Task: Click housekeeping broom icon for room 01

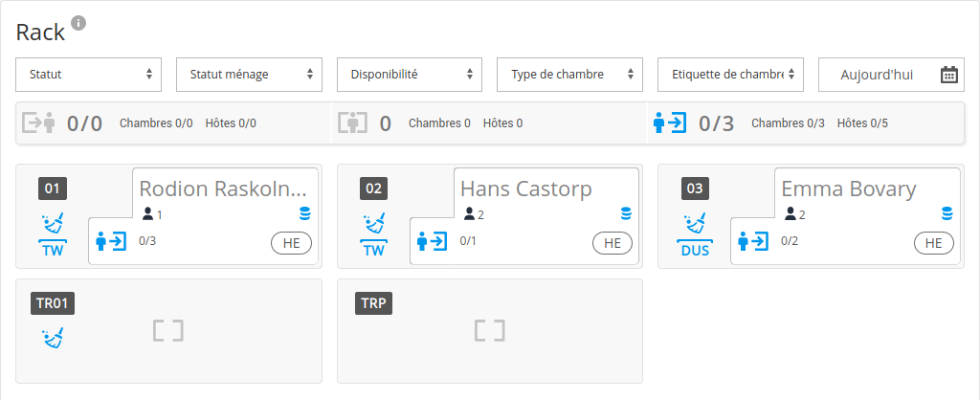Action: pos(54,226)
